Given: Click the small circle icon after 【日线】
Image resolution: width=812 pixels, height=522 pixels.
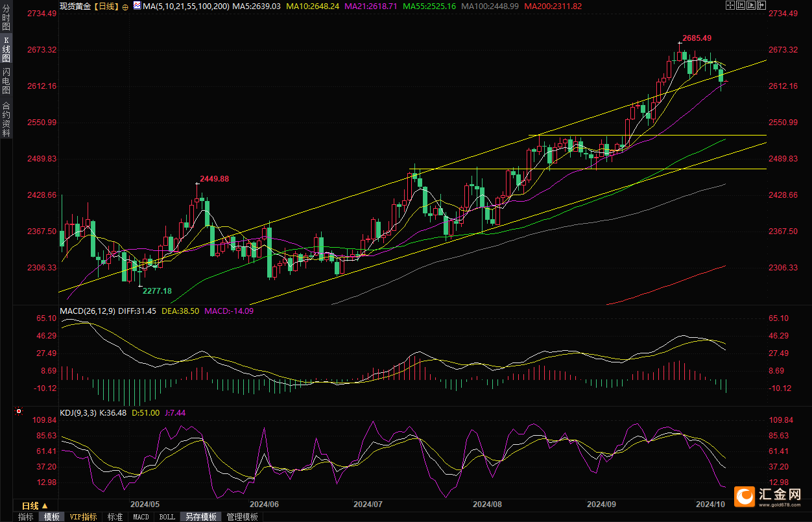Looking at the screenshot, I should coord(125,6).
